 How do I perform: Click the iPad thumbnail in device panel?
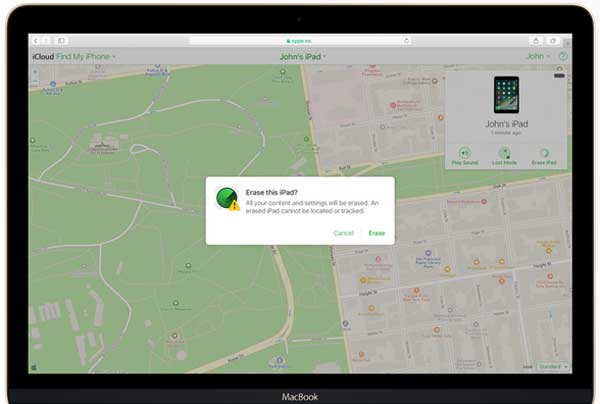pos(506,94)
